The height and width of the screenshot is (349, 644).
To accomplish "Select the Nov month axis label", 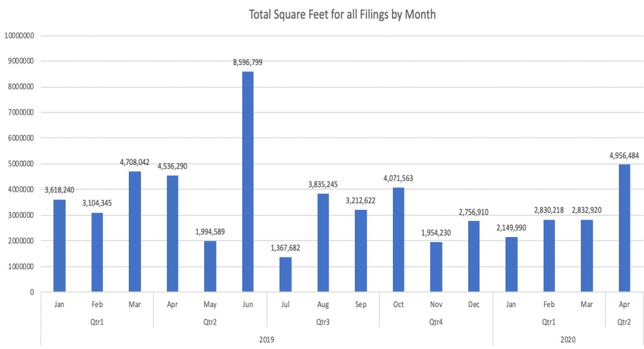I will [x=436, y=304].
